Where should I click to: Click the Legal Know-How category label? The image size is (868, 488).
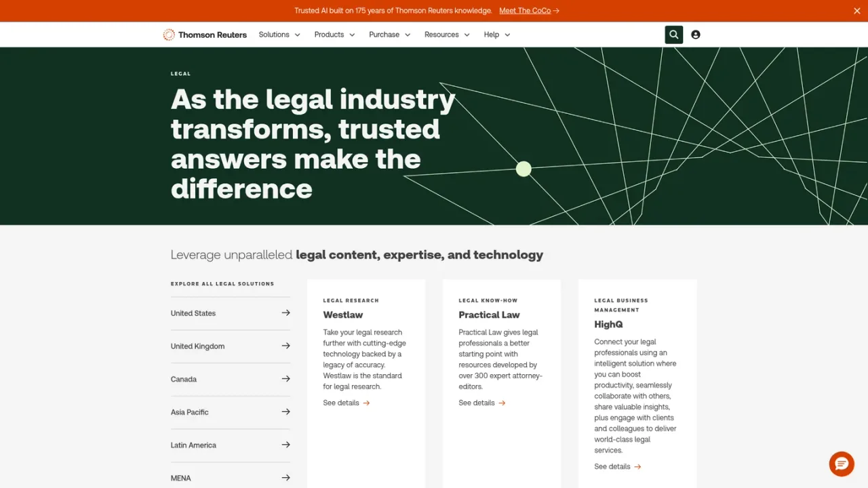(488, 300)
